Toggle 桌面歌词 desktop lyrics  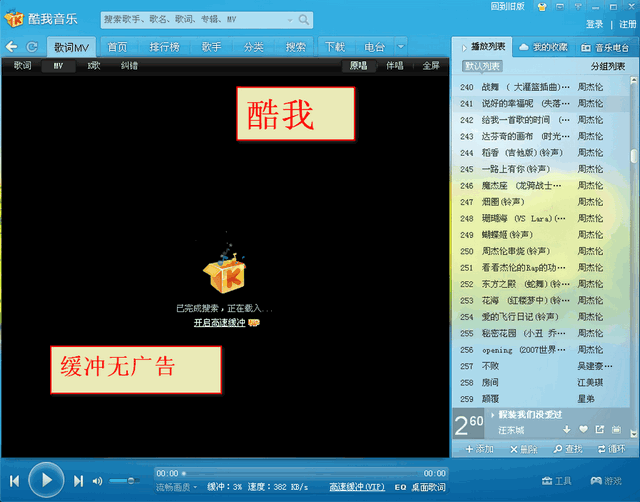pyautogui.click(x=428, y=487)
